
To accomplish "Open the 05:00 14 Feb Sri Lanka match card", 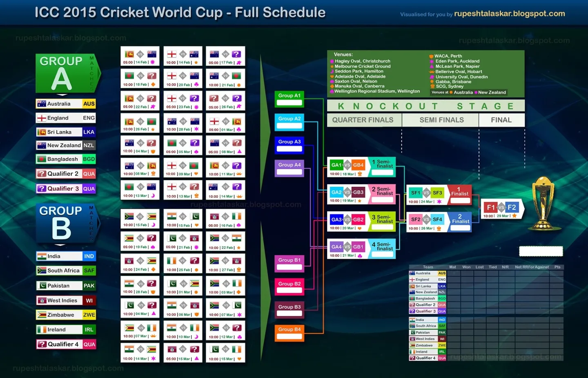I will click(140, 56).
